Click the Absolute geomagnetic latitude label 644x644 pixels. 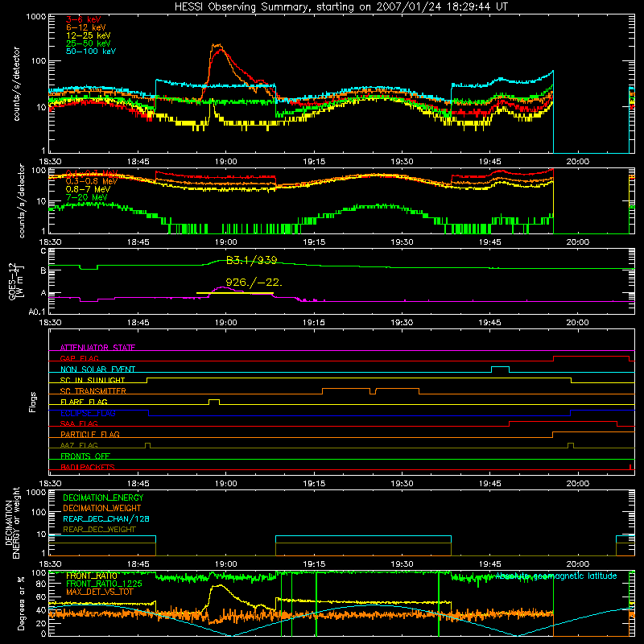(x=556, y=576)
